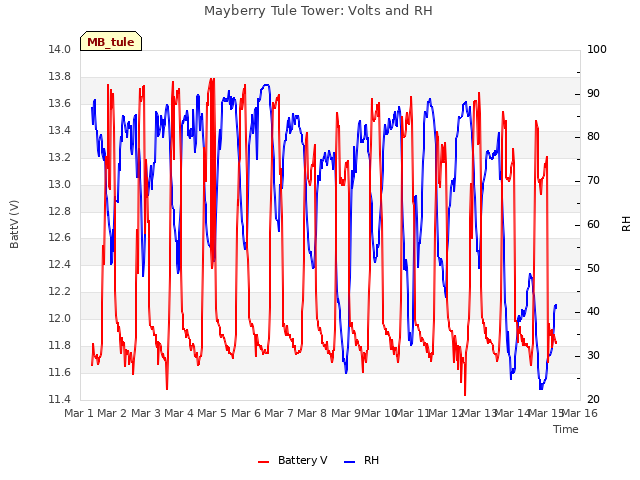Click the 13.2 left axis value
The height and width of the screenshot is (480, 640).
click(59, 157)
